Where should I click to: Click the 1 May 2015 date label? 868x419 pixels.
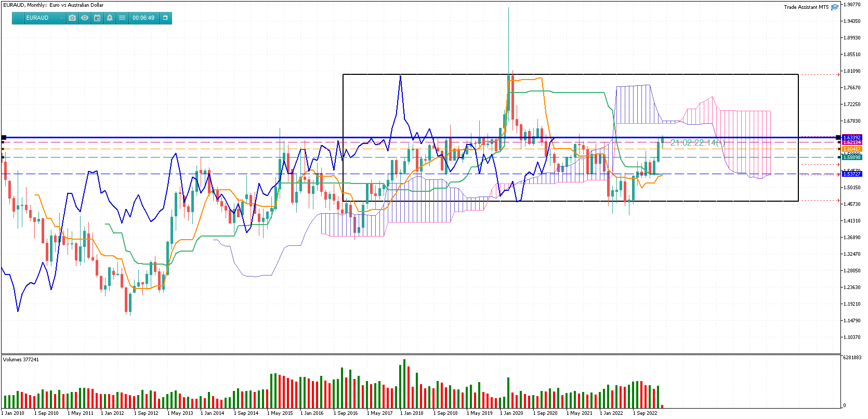pyautogui.click(x=280, y=413)
